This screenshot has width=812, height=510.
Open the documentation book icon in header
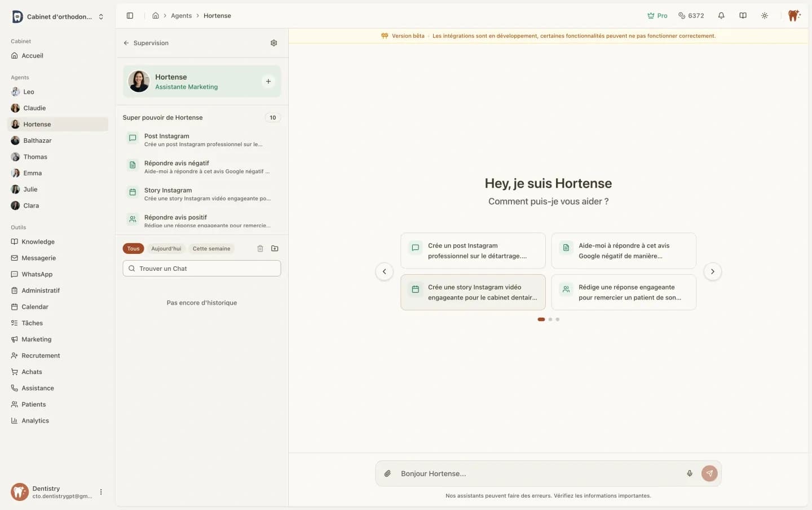click(x=743, y=16)
